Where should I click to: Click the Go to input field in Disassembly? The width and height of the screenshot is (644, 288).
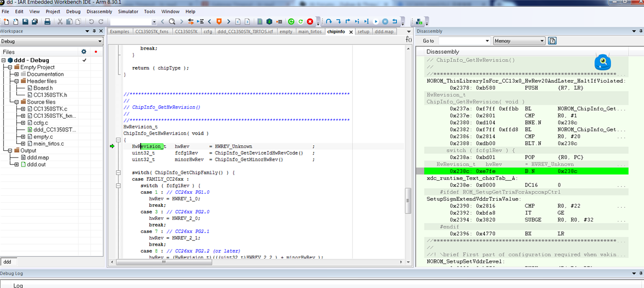tap(463, 41)
